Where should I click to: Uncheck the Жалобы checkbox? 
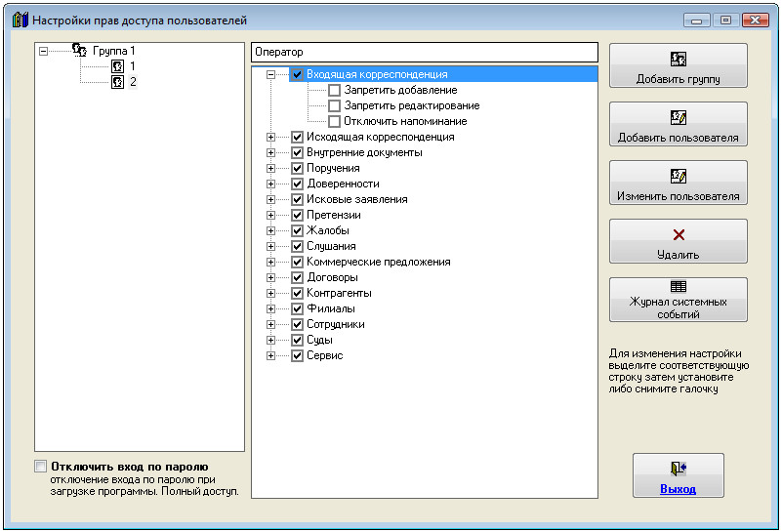297,230
